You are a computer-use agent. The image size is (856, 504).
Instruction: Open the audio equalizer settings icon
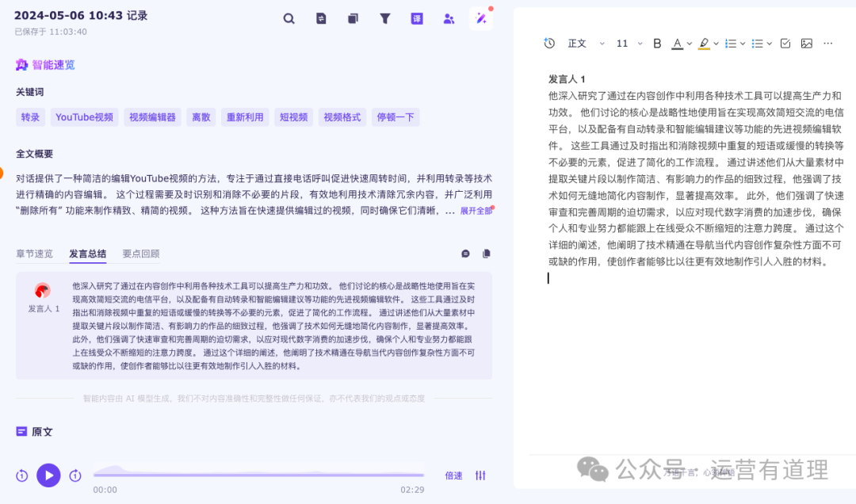(480, 475)
